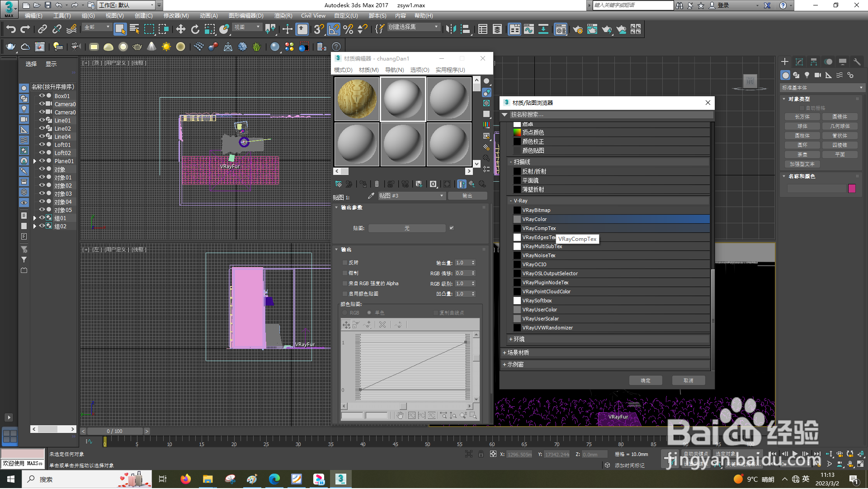The height and width of the screenshot is (489, 868).
Task: Click the Undo arrow in main toolbar
Action: [x=11, y=29]
